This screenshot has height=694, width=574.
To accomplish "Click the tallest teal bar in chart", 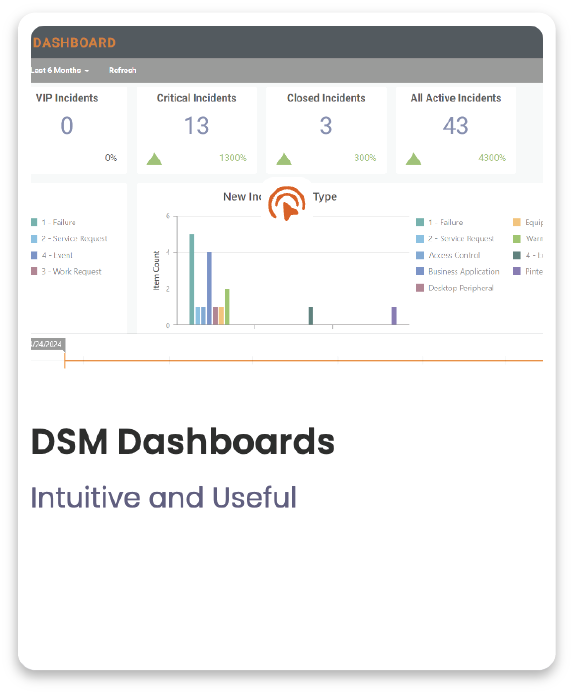I will pyautogui.click(x=192, y=279).
